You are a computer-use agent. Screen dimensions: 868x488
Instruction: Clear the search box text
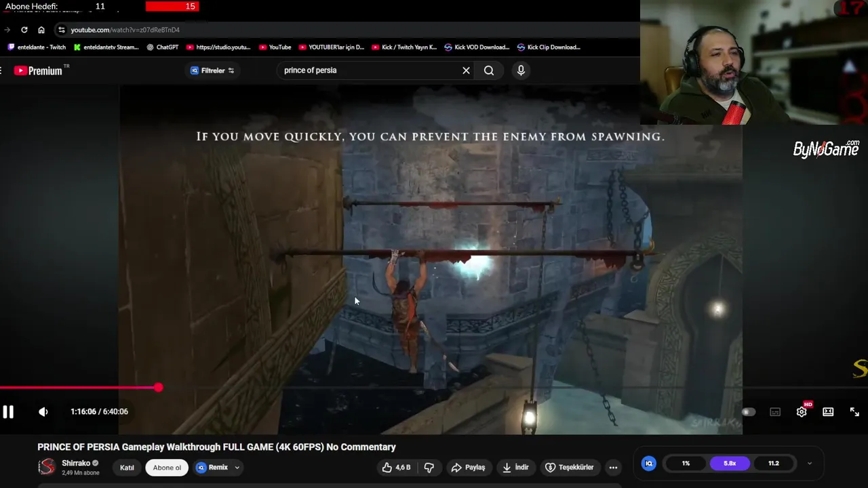pos(466,70)
